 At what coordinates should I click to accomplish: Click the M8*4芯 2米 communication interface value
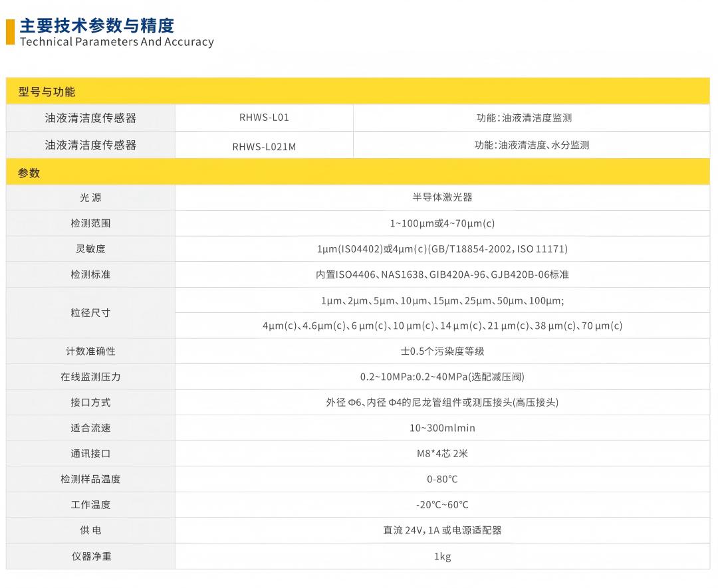[442, 454]
